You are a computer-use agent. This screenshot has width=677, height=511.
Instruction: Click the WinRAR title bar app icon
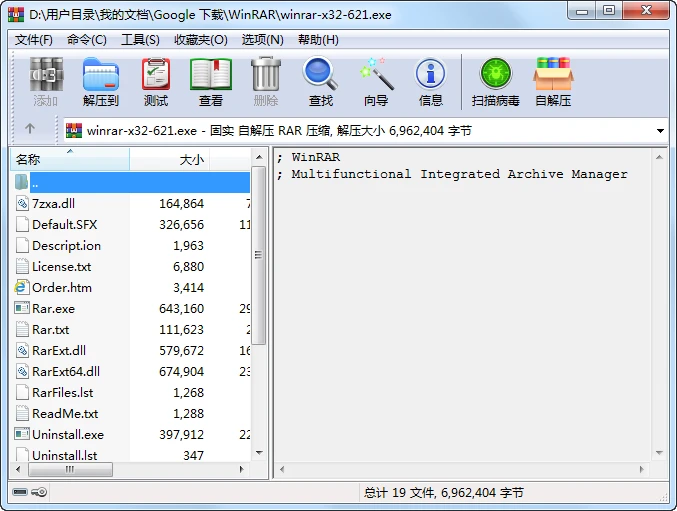[16, 15]
